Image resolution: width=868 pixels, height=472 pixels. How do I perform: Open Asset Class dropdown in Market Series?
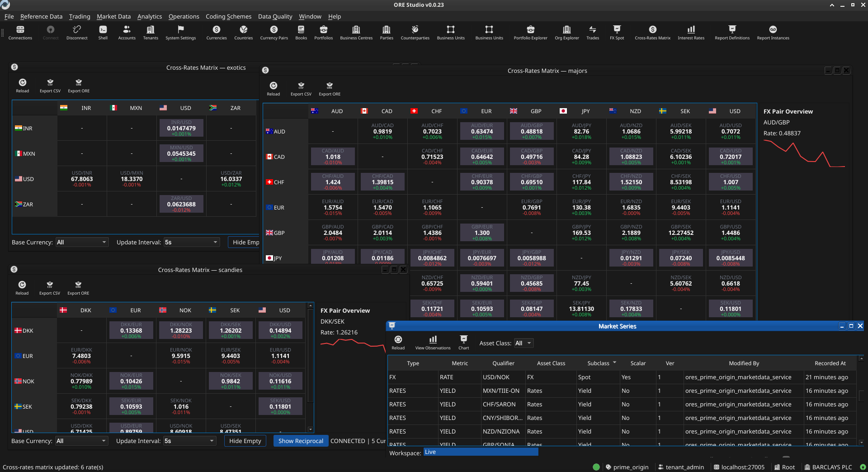524,343
